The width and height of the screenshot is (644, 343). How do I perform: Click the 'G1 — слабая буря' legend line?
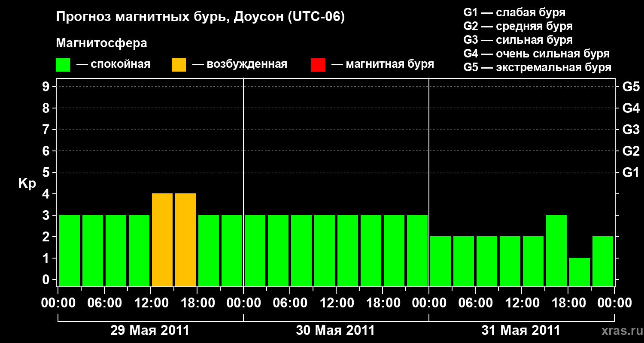point(514,12)
